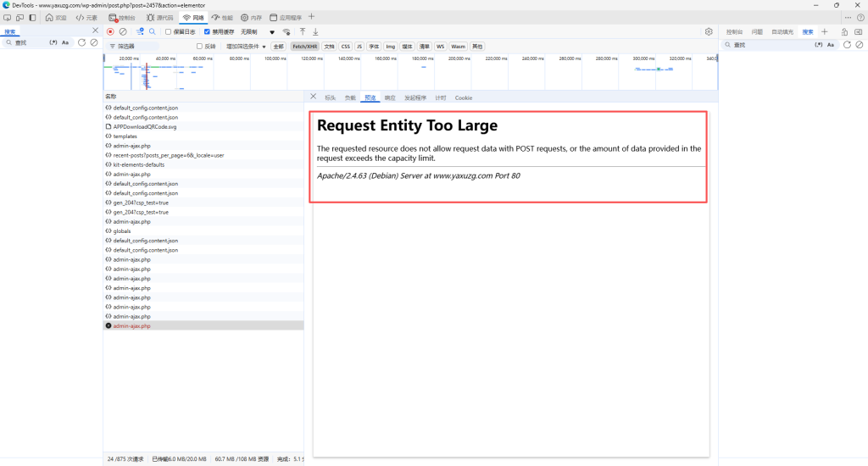The width and height of the screenshot is (868, 466).
Task: Click the import HAR upload arrow icon
Action: (302, 31)
